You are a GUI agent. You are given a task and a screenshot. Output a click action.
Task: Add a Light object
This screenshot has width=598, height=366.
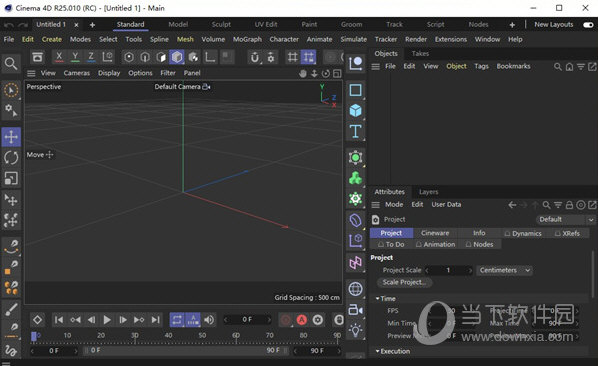pyautogui.click(x=355, y=330)
